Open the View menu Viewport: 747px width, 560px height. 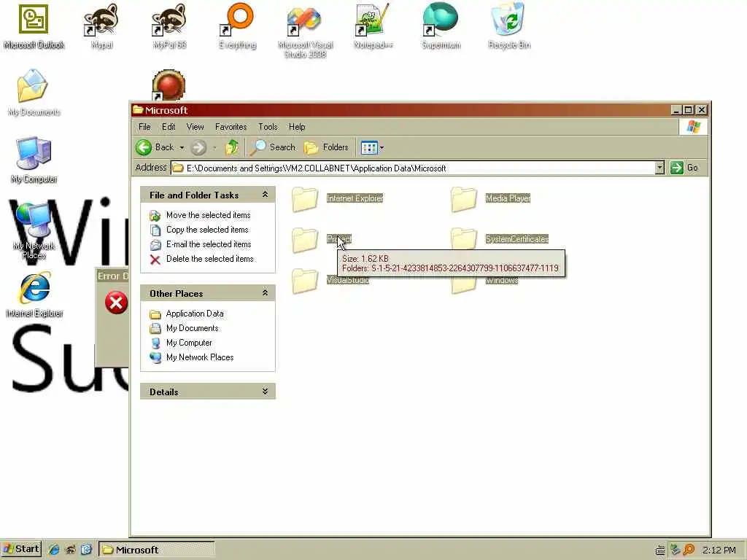[195, 127]
